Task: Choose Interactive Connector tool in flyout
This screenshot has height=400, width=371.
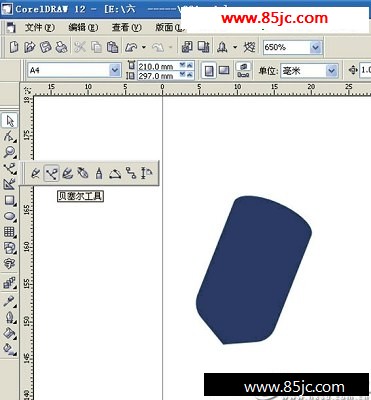Action: point(131,173)
